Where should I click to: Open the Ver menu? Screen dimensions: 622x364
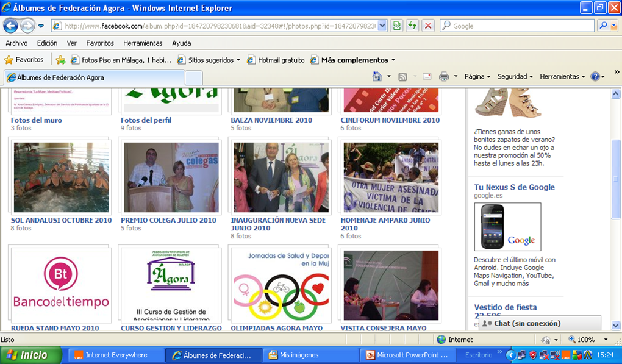[72, 43]
